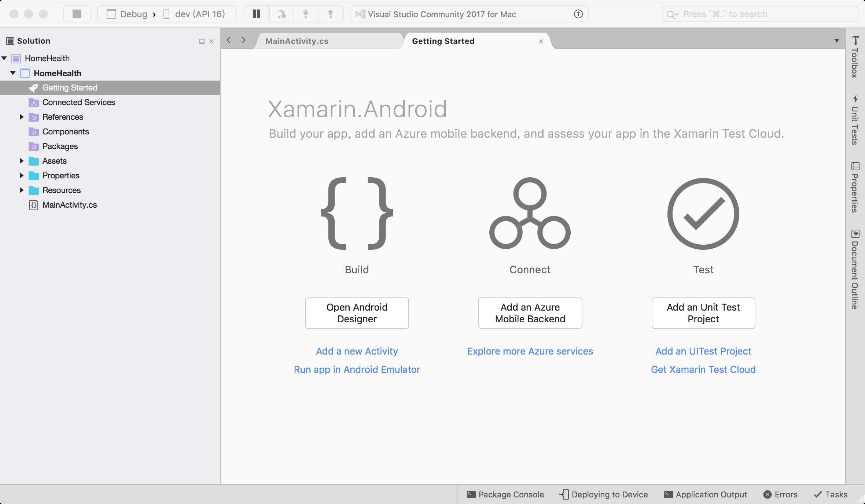The height and width of the screenshot is (504, 865).
Task: Follow the Get Xamarin Test Cloud link
Action: pos(703,370)
